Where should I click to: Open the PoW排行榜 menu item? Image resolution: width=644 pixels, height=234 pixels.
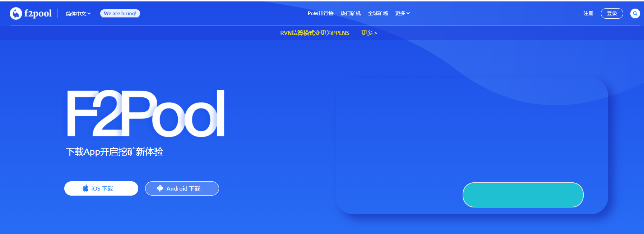click(x=320, y=13)
